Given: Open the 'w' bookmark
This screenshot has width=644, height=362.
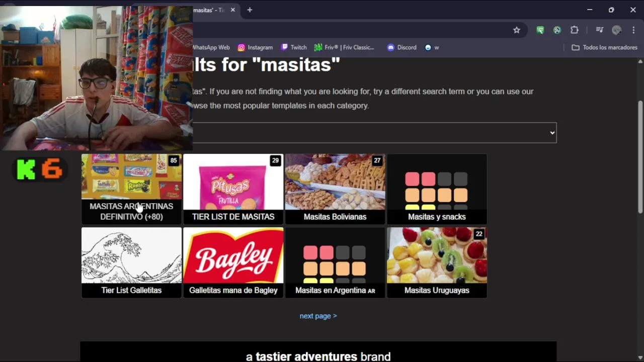Looking at the screenshot, I should 432,47.
